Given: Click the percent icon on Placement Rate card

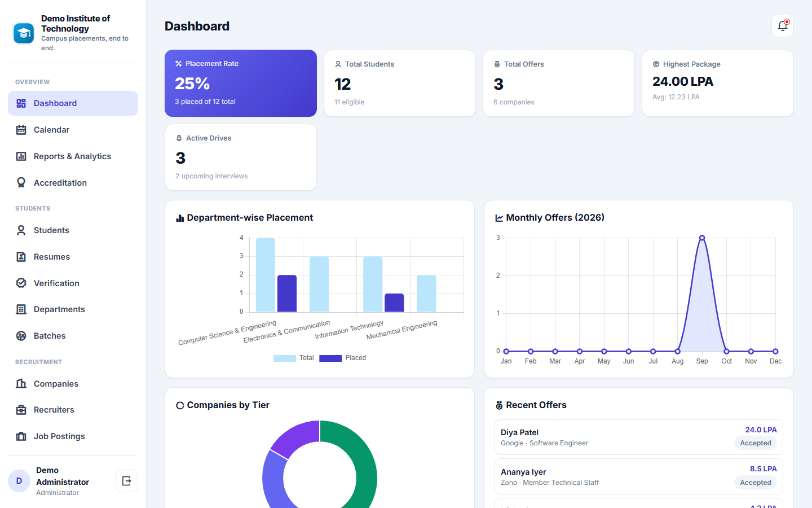Looking at the screenshot, I should [x=179, y=64].
